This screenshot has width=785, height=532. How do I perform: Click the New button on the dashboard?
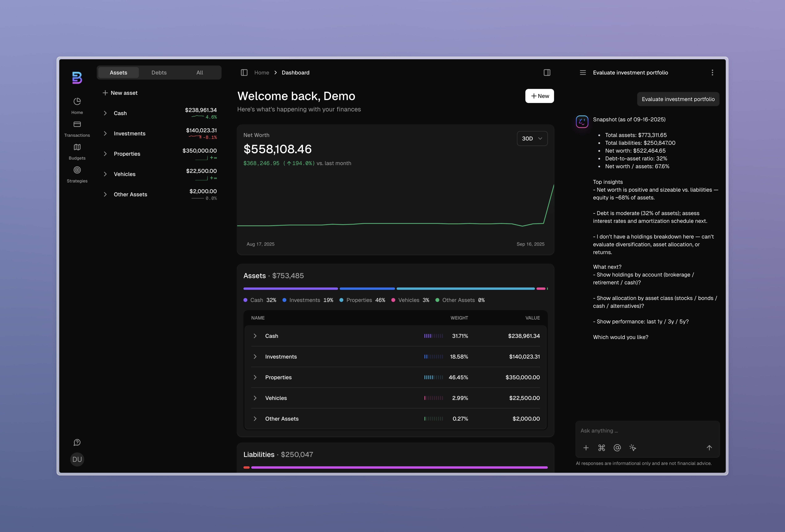539,96
